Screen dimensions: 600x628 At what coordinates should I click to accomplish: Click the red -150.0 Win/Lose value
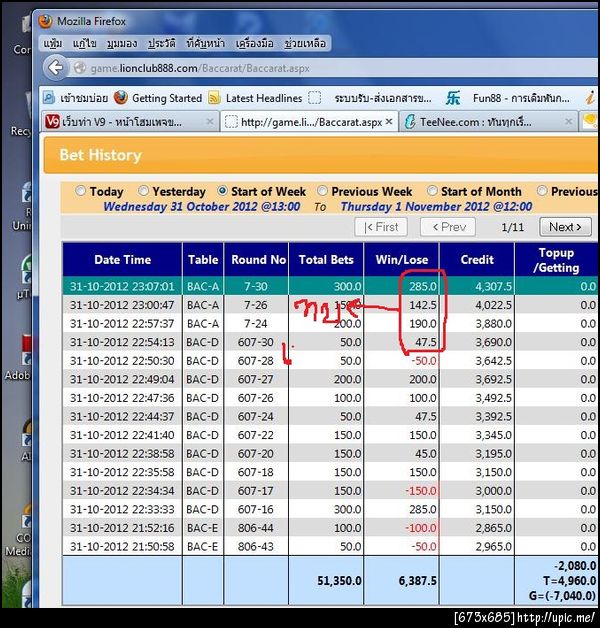point(421,491)
